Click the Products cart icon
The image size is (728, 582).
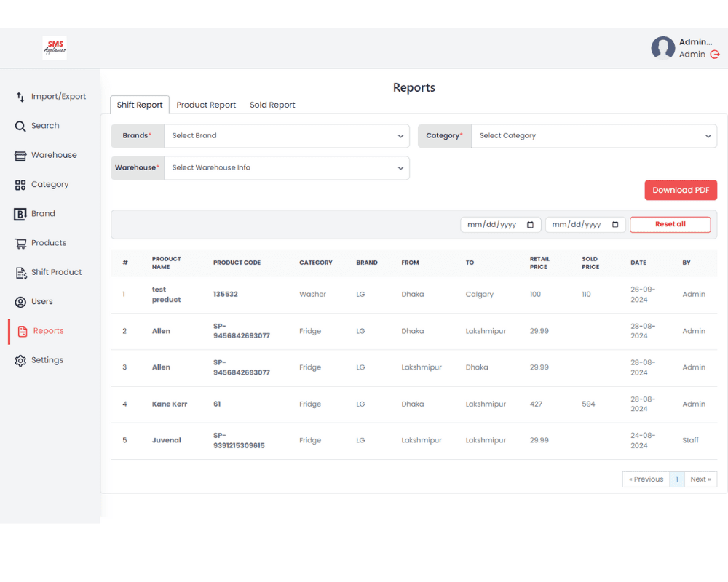[20, 243]
